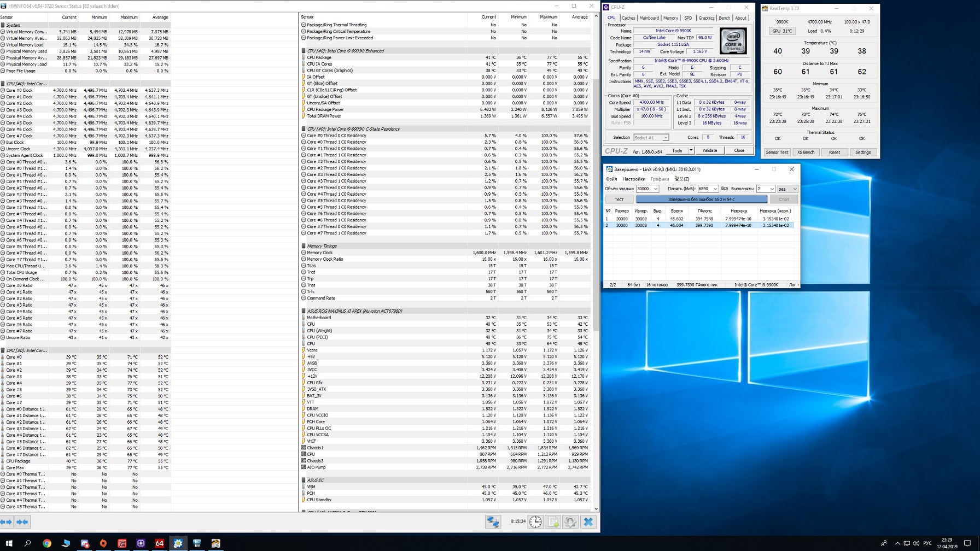Open the LinX Файл menu
The width and height of the screenshot is (980, 551).
tap(611, 179)
